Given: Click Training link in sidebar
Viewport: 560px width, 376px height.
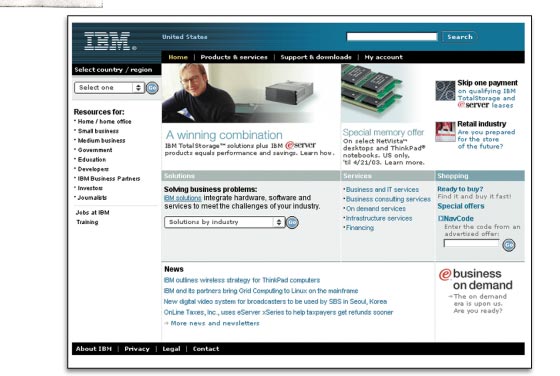Looking at the screenshot, I should [87, 222].
